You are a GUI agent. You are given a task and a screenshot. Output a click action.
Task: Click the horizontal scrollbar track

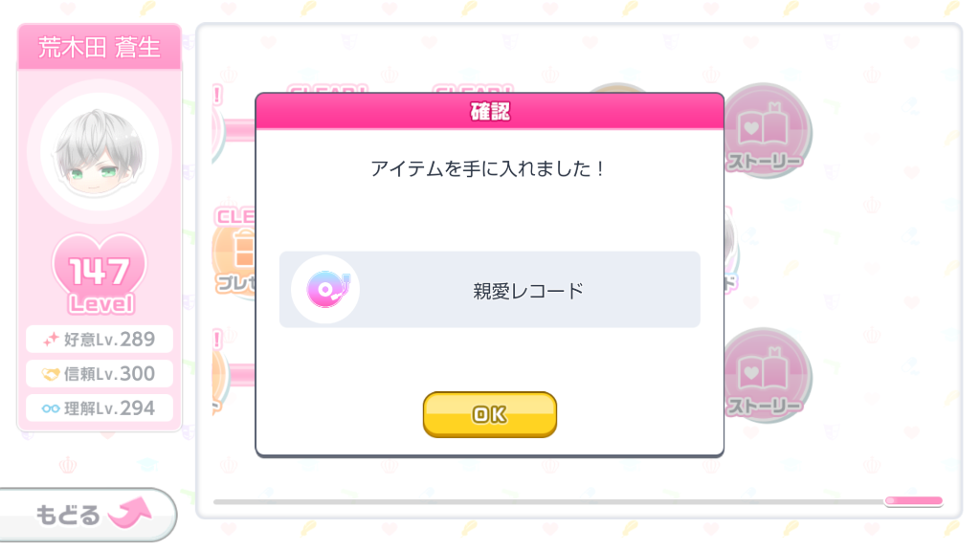click(x=548, y=501)
